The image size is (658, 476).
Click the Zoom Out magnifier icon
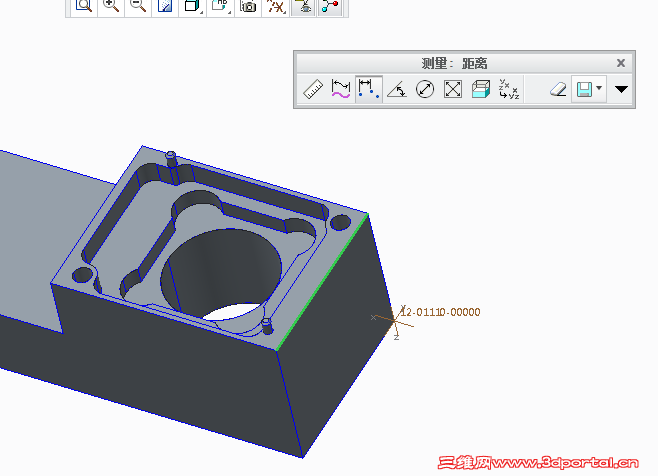point(138,6)
